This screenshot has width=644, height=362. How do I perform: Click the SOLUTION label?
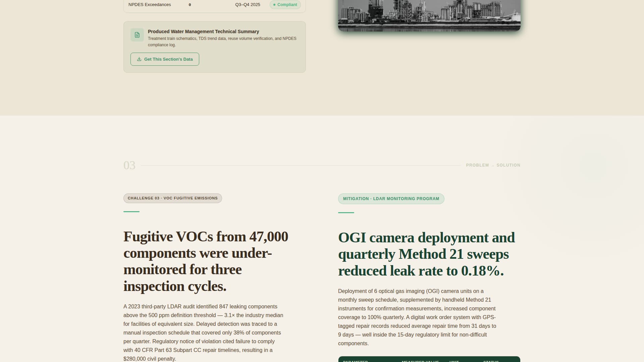tap(508, 165)
